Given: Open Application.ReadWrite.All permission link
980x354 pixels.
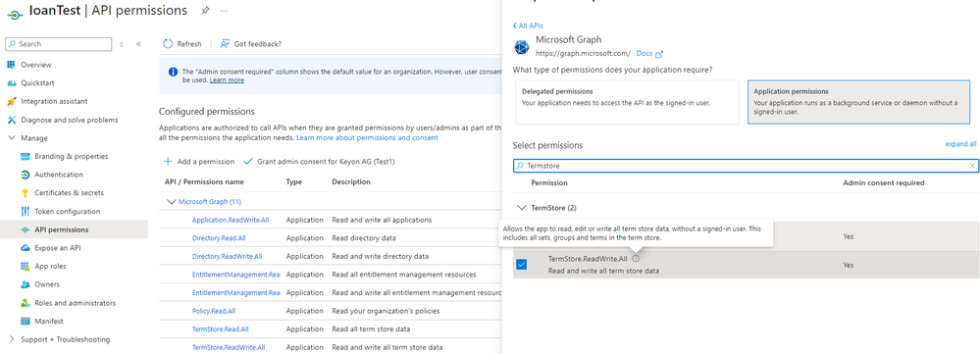Looking at the screenshot, I should tap(231, 220).
